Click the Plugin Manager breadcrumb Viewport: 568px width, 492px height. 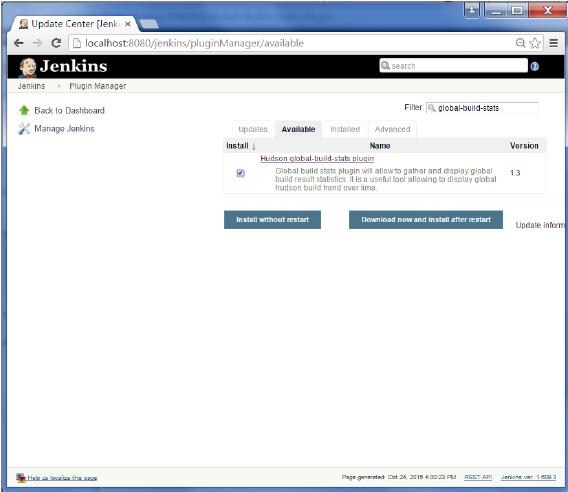point(97,86)
